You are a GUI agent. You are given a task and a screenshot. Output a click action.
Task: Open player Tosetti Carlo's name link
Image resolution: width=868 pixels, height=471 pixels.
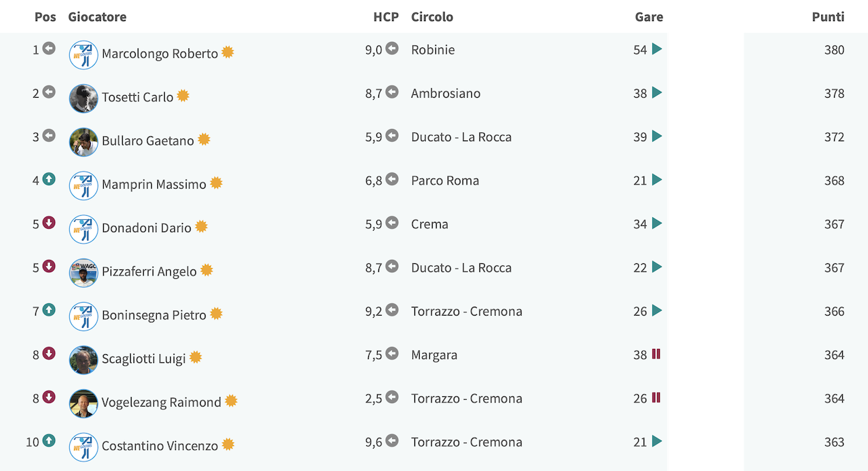[x=138, y=97]
